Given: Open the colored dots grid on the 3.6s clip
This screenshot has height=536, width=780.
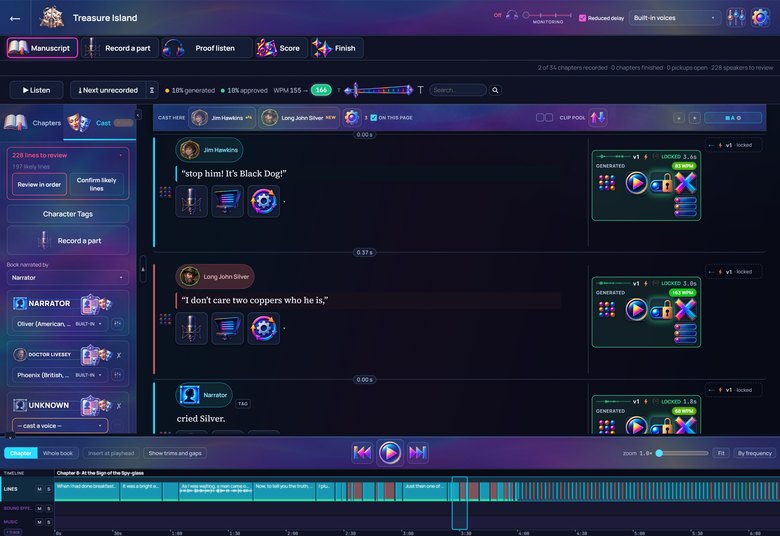Looking at the screenshot, I should pos(606,183).
